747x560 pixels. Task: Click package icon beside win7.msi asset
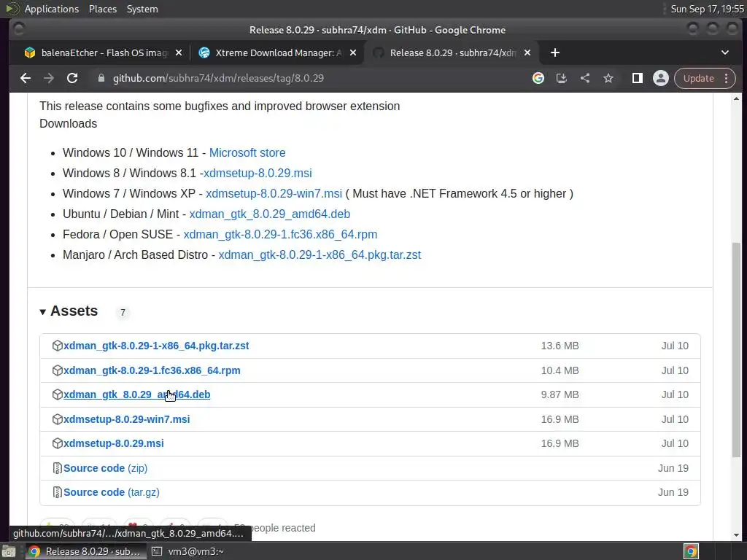point(57,419)
